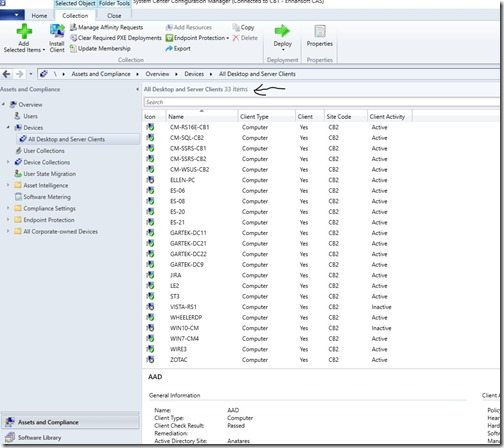The width and height of the screenshot is (504, 448).
Task: Click the green Deploy arrow icon
Action: pos(282,31)
